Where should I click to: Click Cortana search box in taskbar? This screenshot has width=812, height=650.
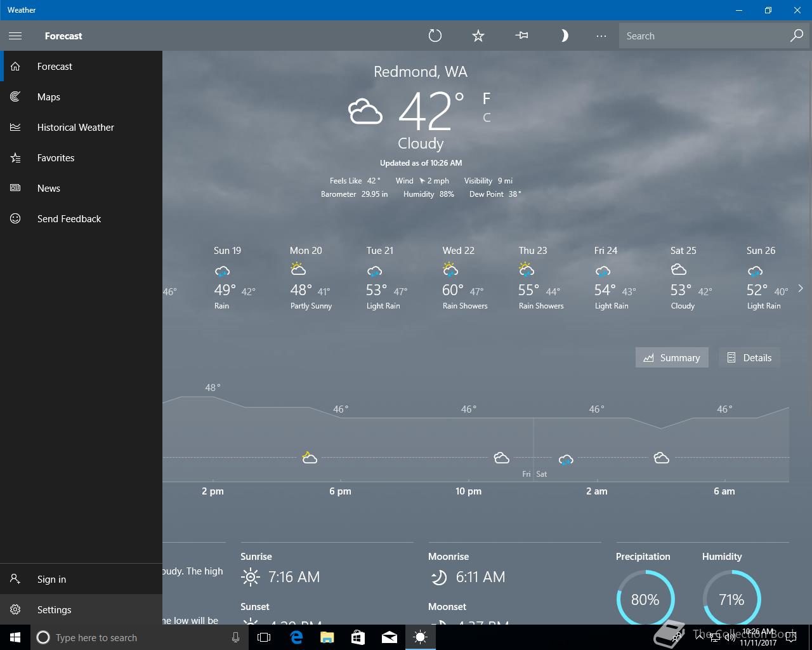(x=138, y=637)
